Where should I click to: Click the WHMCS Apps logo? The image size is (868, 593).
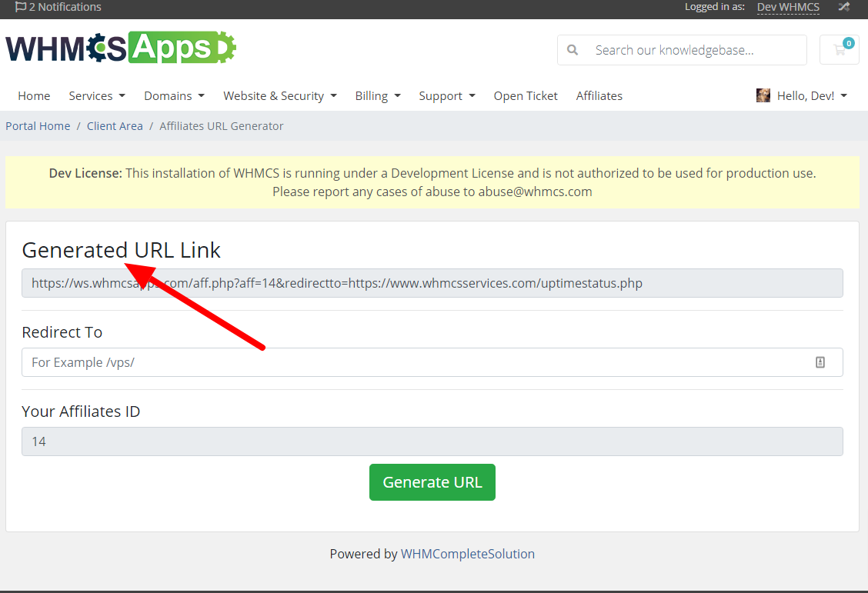point(121,48)
